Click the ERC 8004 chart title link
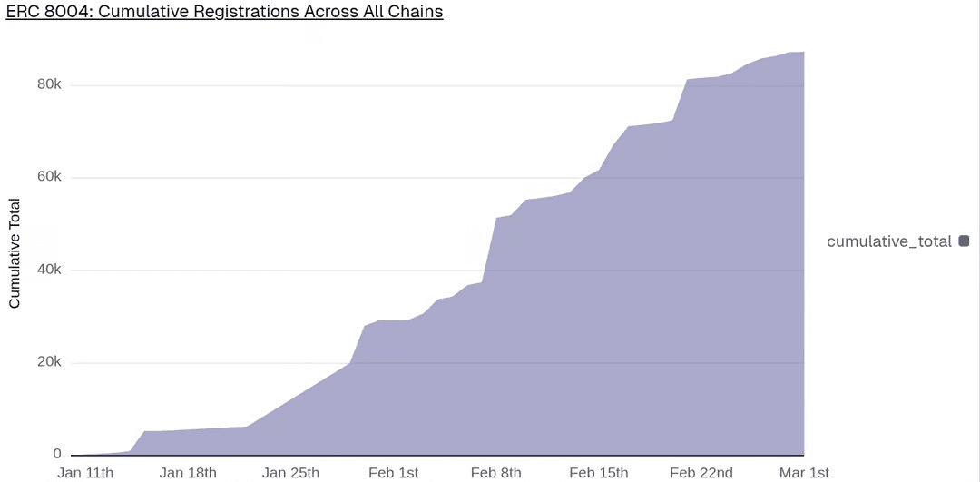This screenshot has width=980, height=482. 224,13
